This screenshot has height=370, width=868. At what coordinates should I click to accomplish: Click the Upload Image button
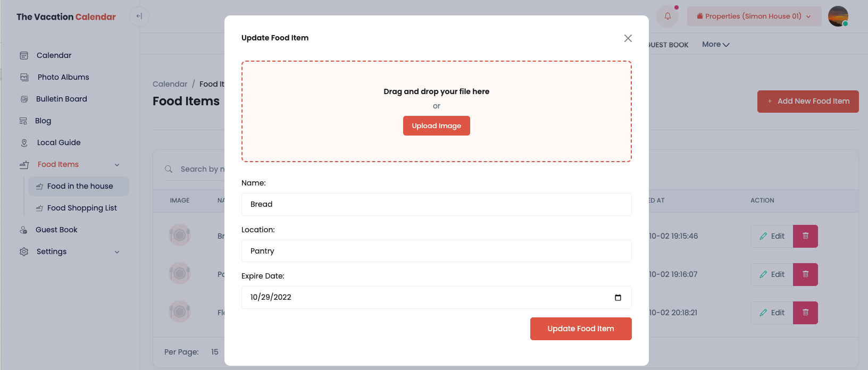click(x=436, y=126)
